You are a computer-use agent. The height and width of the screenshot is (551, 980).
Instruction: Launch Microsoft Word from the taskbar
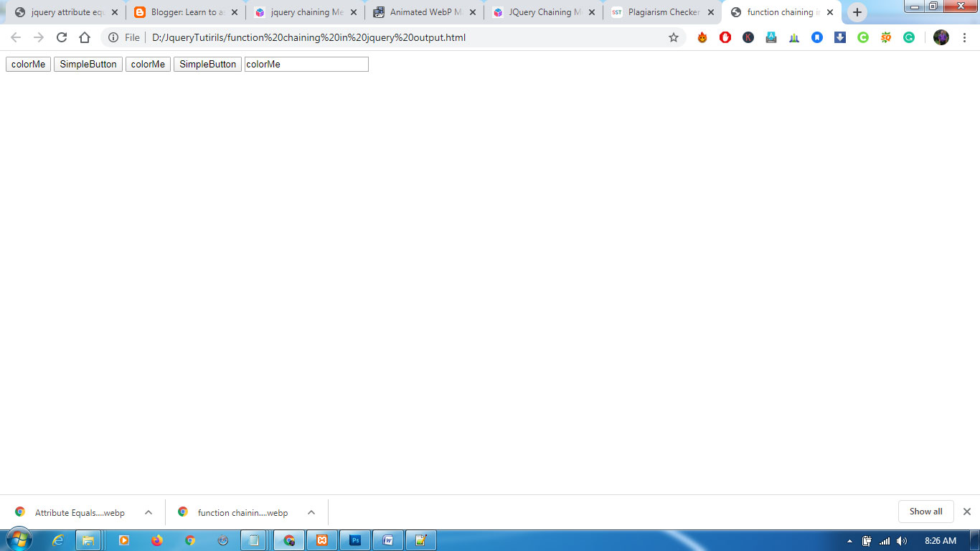click(387, 540)
